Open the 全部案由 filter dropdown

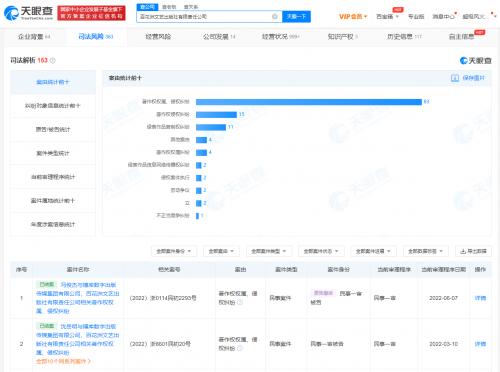pos(221,251)
